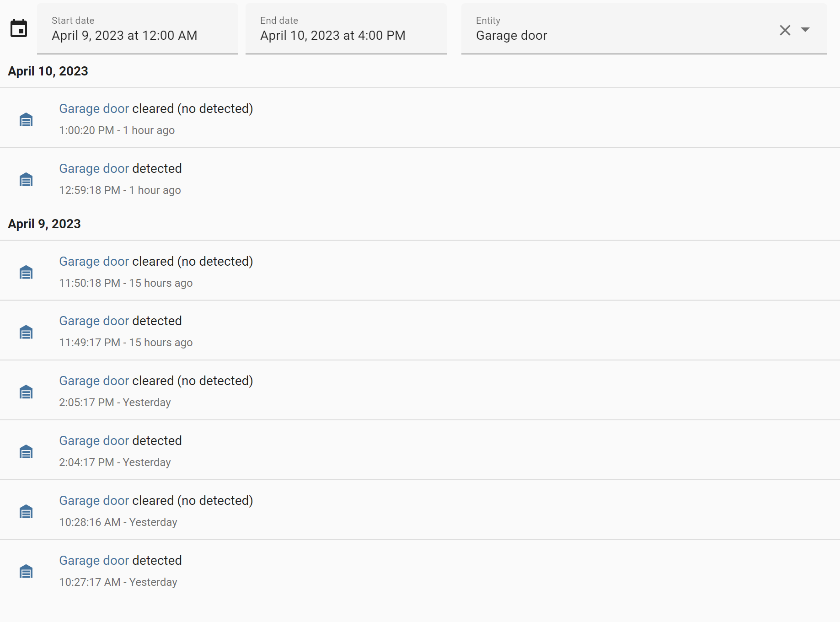Open Garage door link in 10:27:17 AM event
Screen dimensions: 840x622
click(x=94, y=560)
